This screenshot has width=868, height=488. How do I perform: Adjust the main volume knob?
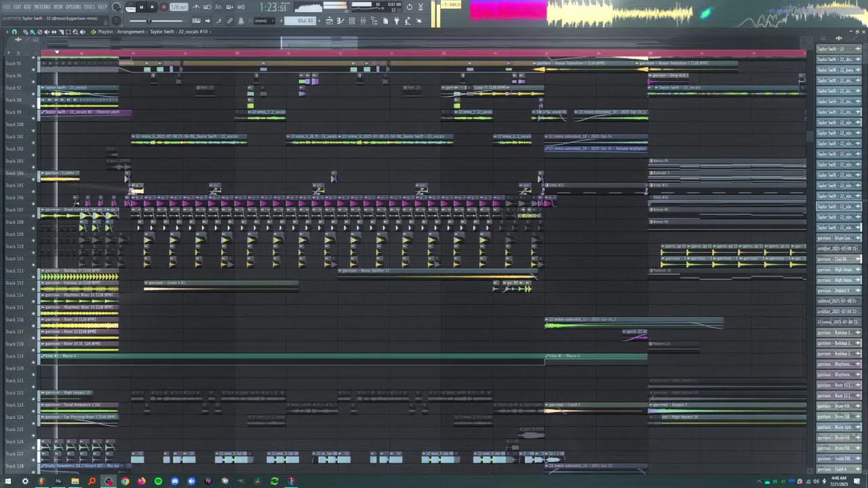click(116, 7)
